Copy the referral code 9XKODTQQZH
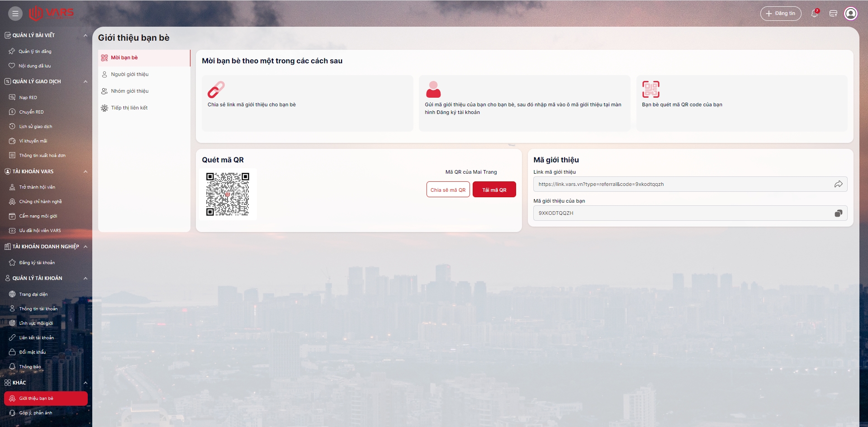This screenshot has height=427, width=868. (x=838, y=213)
